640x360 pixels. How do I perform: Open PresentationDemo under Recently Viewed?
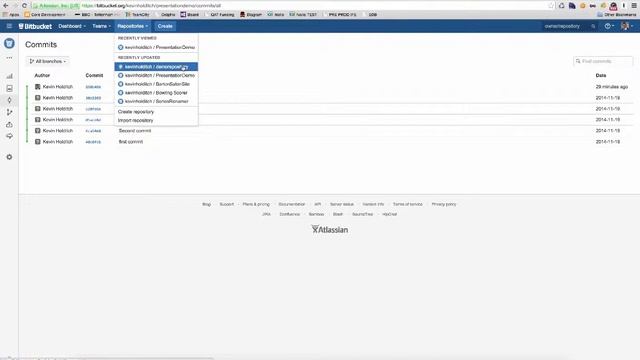[x=156, y=47]
